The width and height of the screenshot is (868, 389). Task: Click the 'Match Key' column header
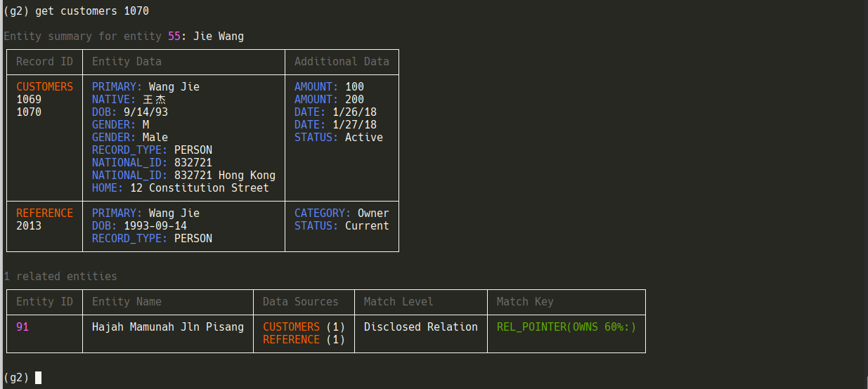click(x=525, y=302)
